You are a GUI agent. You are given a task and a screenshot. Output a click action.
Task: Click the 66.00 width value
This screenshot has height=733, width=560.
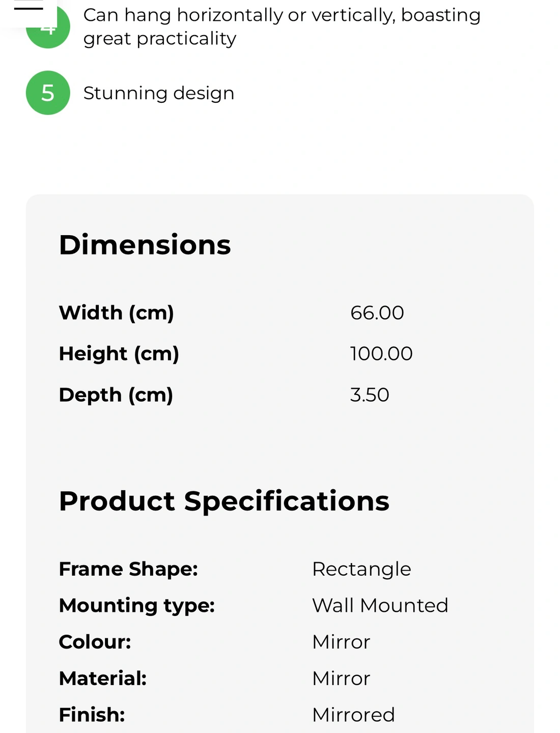[x=377, y=313]
